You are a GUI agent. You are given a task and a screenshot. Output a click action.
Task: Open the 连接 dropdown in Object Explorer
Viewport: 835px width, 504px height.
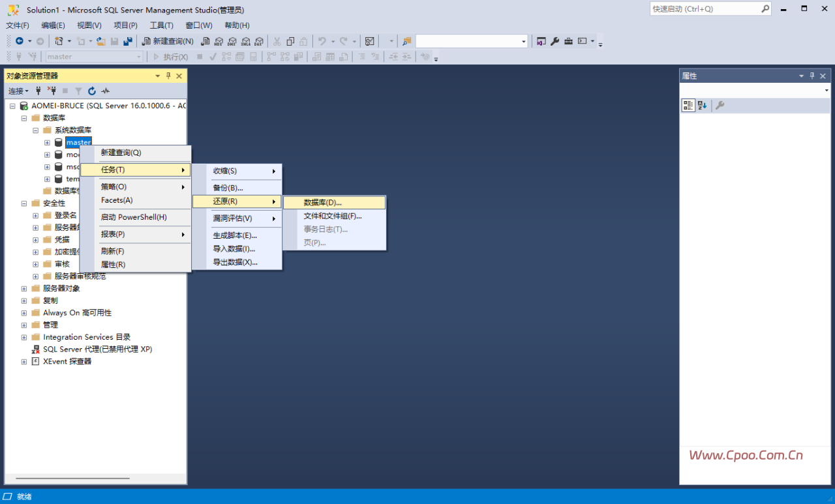tap(18, 91)
